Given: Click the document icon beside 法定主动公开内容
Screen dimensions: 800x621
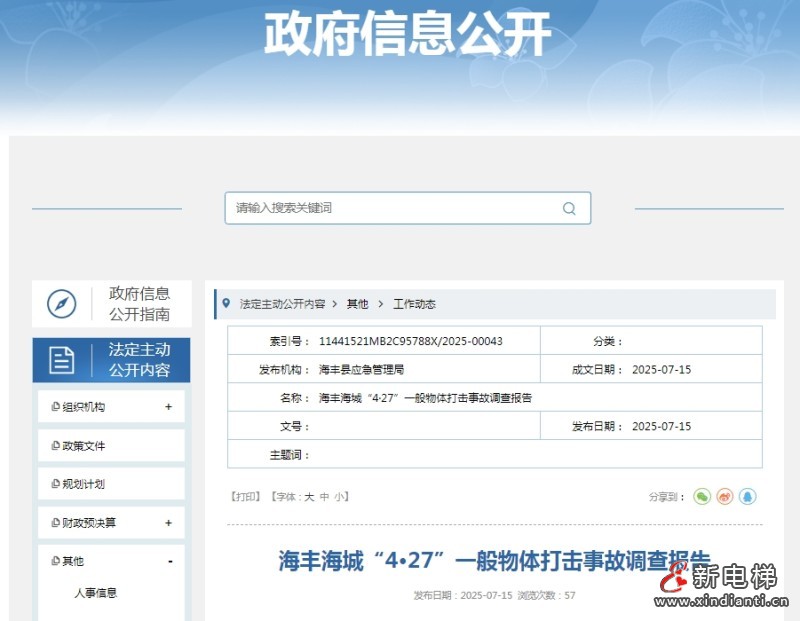Looking at the screenshot, I should [x=62, y=360].
